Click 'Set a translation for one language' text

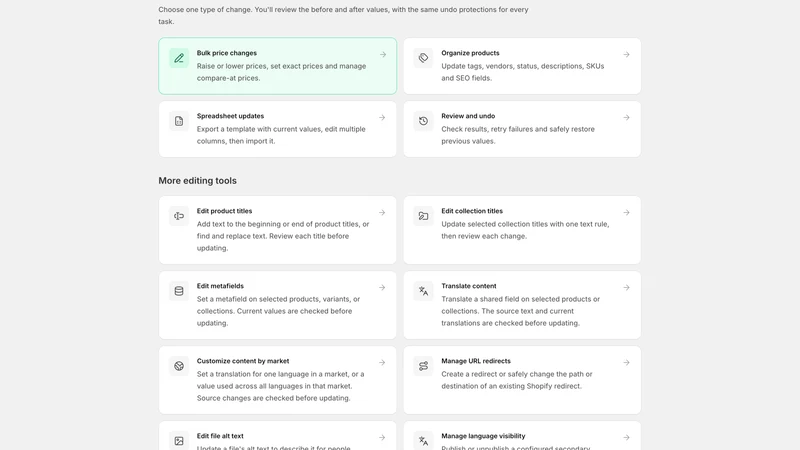click(281, 386)
